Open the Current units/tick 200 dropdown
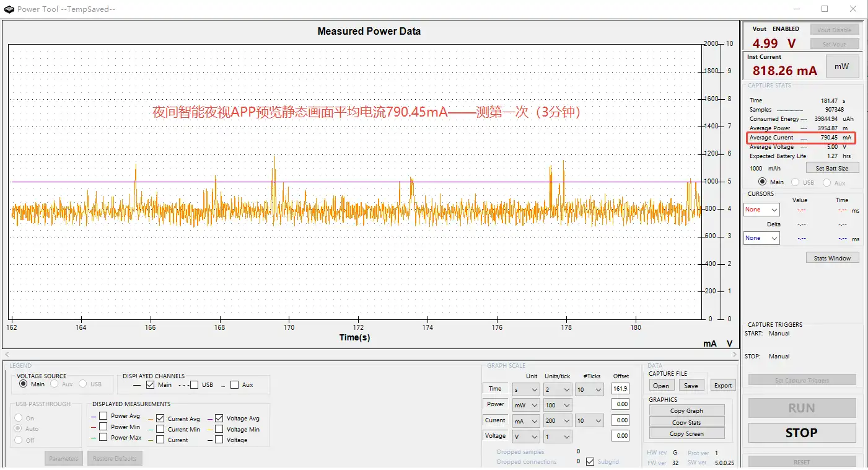 point(557,420)
